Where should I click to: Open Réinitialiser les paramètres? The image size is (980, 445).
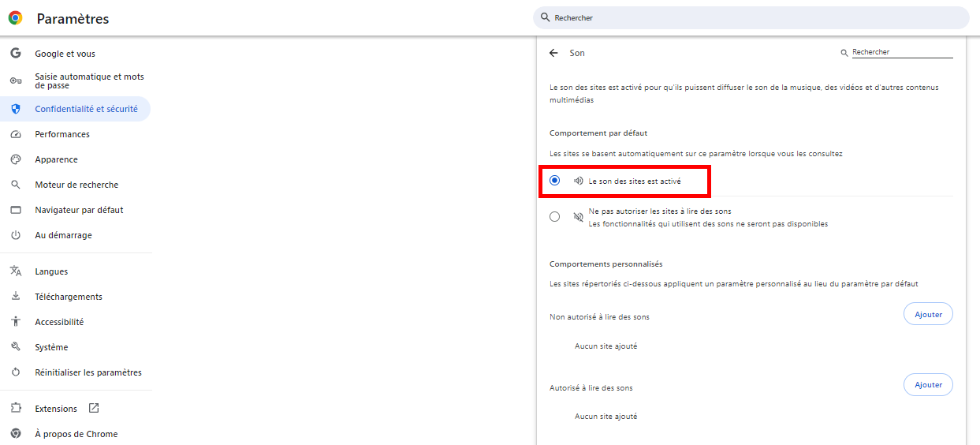pos(88,372)
